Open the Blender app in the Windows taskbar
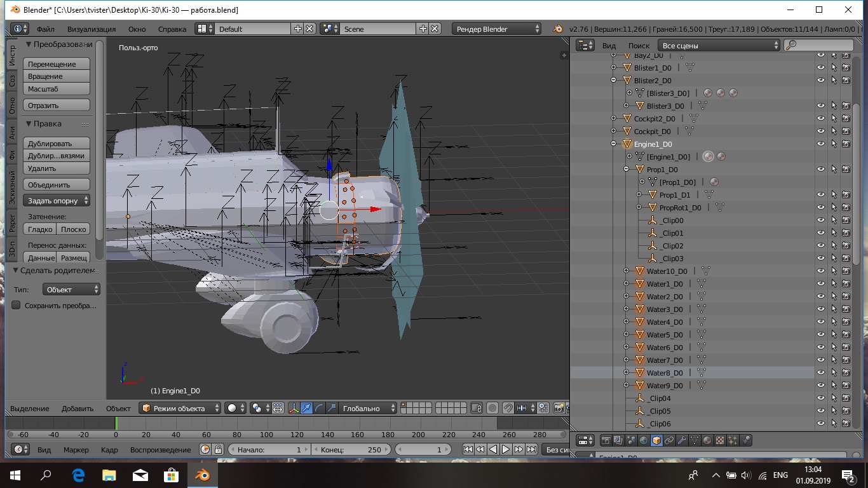868x488 pixels. click(x=202, y=475)
